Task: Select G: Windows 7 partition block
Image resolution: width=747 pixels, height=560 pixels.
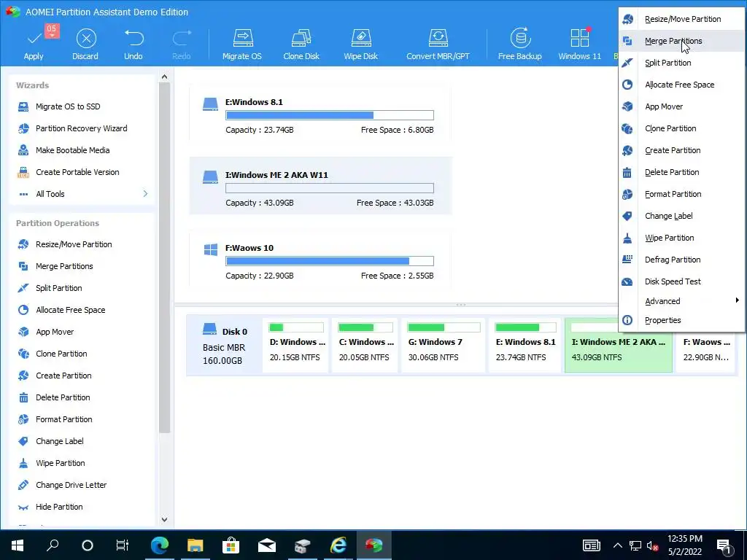Action: (444, 346)
